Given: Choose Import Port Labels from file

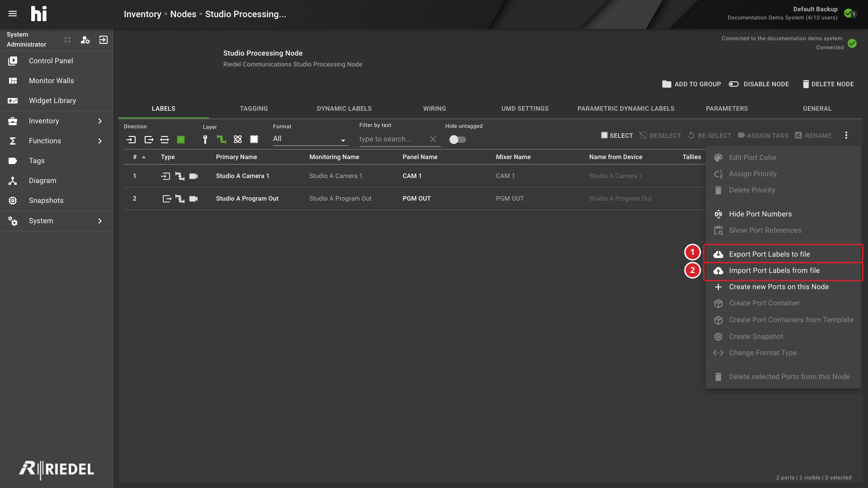Looking at the screenshot, I should tap(783, 271).
